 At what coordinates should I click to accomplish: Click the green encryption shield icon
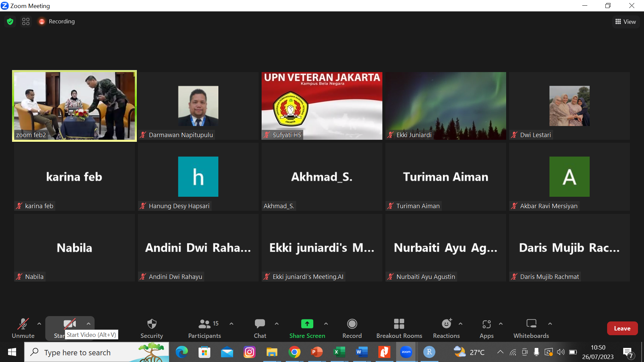click(10, 21)
